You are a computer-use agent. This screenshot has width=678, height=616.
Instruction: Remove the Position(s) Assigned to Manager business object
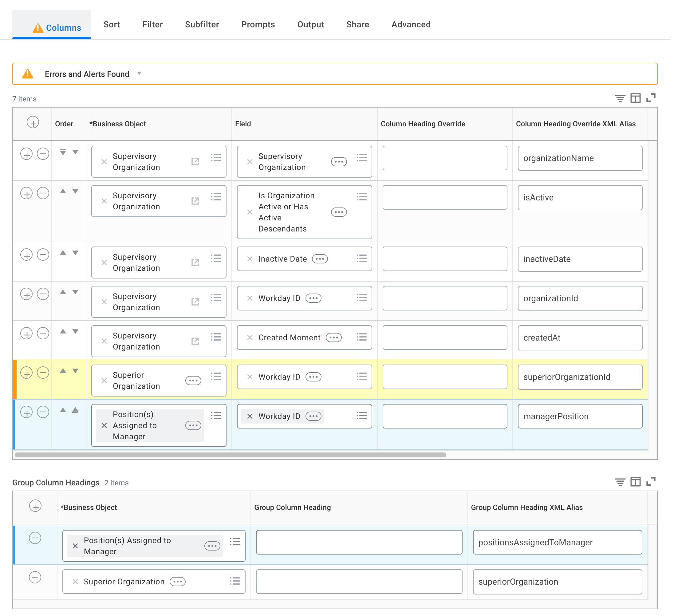coord(104,425)
